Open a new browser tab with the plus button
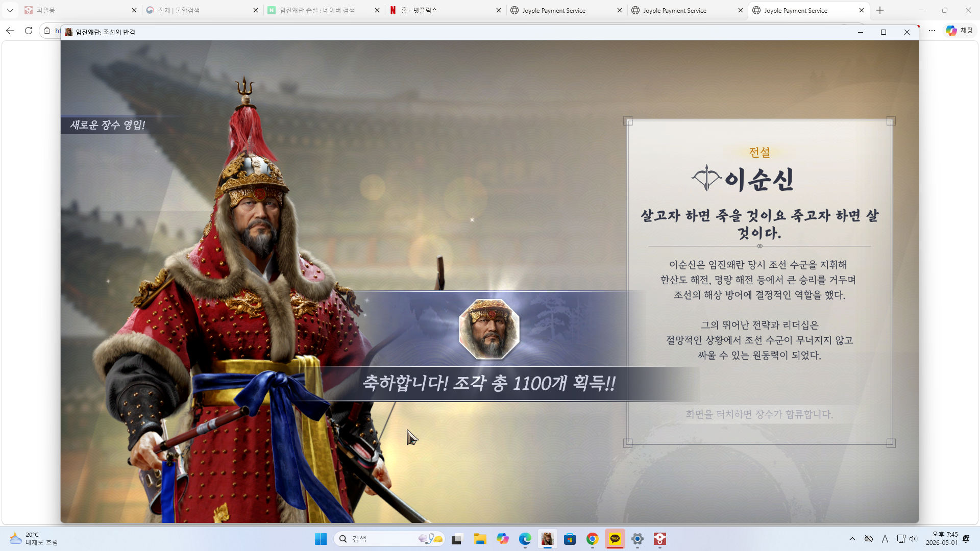 click(x=880, y=10)
